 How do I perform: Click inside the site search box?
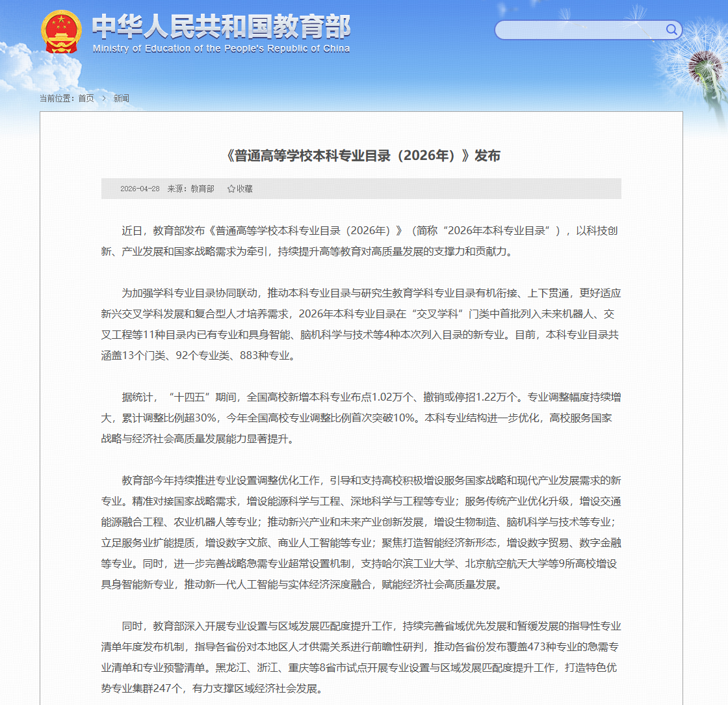[x=578, y=30]
